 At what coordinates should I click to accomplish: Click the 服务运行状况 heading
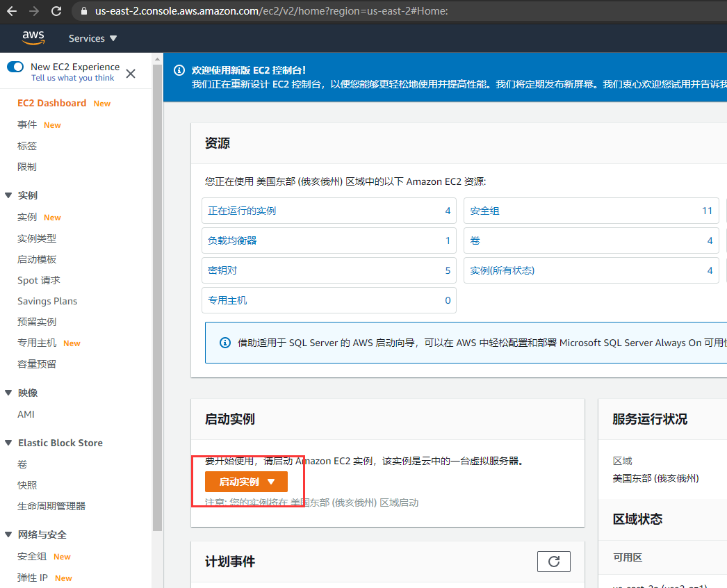click(650, 418)
